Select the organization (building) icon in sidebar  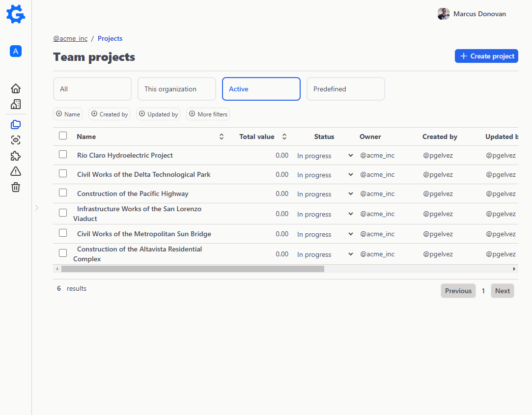click(15, 104)
